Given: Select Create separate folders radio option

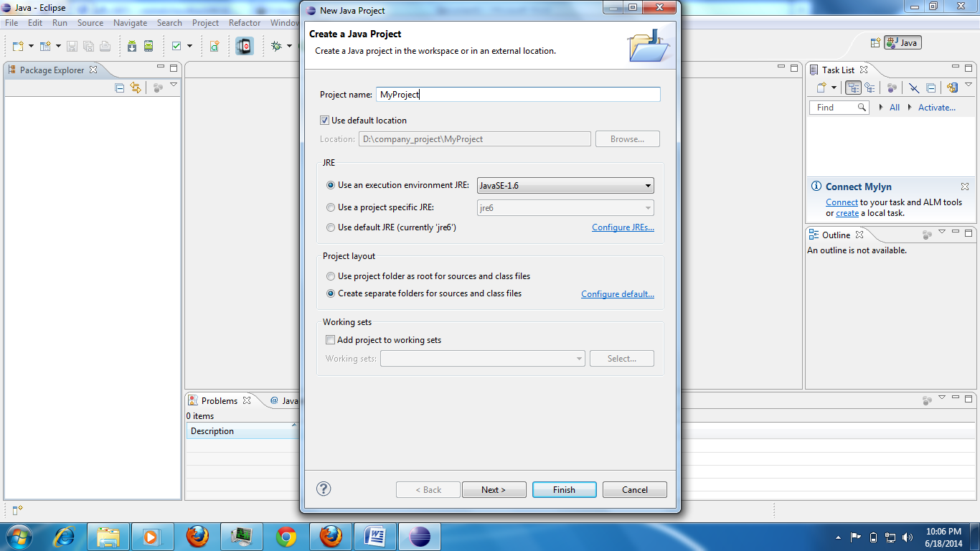Looking at the screenshot, I should coord(331,293).
